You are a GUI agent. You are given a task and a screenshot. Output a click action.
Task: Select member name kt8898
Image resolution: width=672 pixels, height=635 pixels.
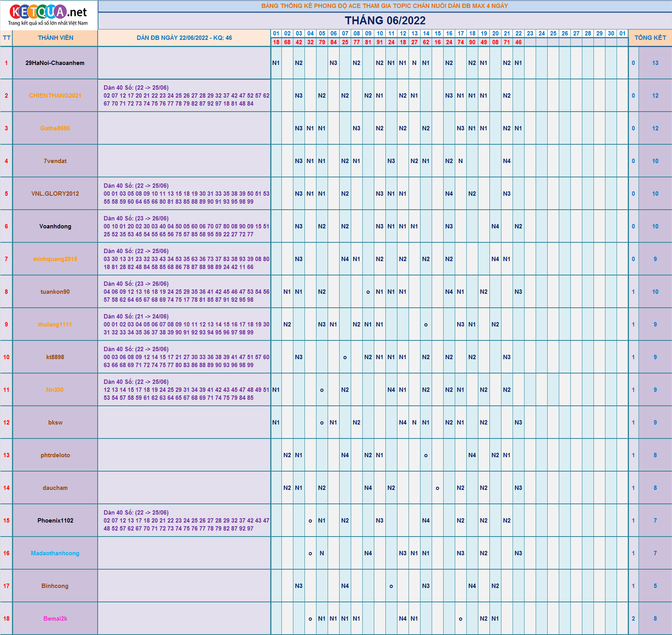(x=55, y=357)
